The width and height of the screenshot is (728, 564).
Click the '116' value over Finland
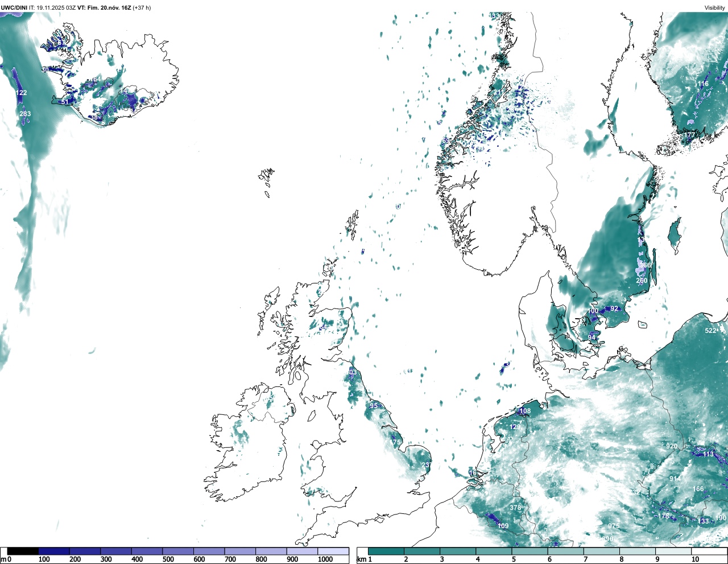click(x=703, y=84)
